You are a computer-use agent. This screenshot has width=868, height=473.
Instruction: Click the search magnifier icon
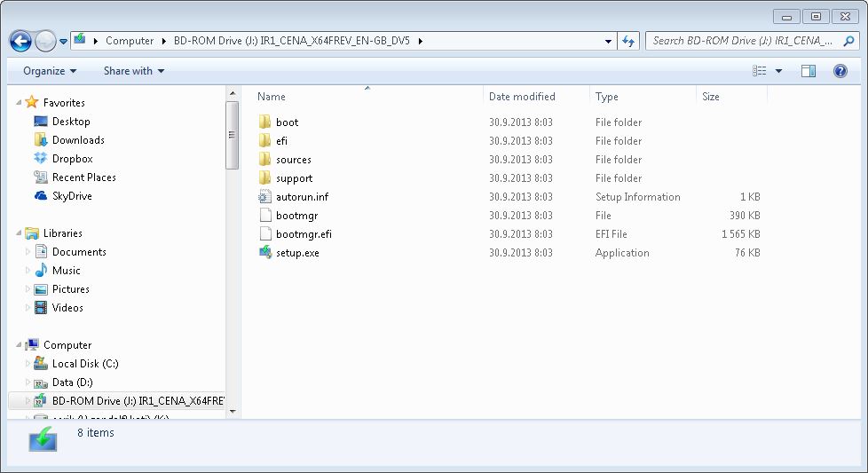click(848, 41)
